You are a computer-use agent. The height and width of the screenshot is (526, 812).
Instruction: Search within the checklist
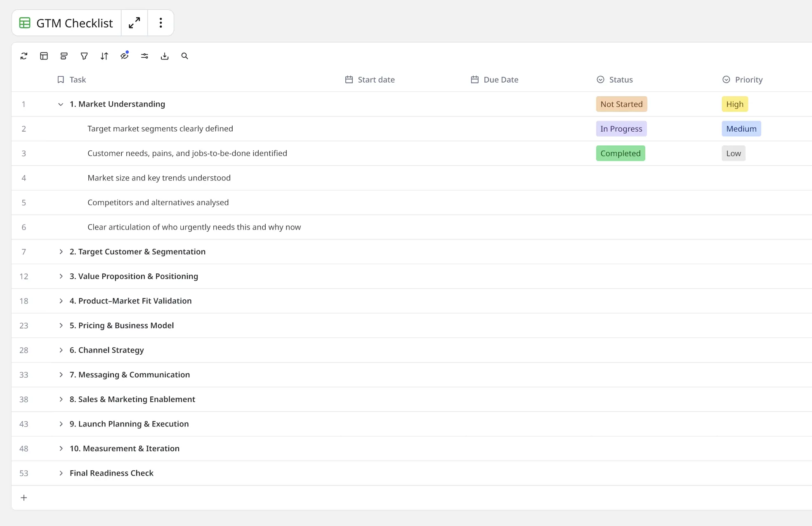tap(184, 56)
